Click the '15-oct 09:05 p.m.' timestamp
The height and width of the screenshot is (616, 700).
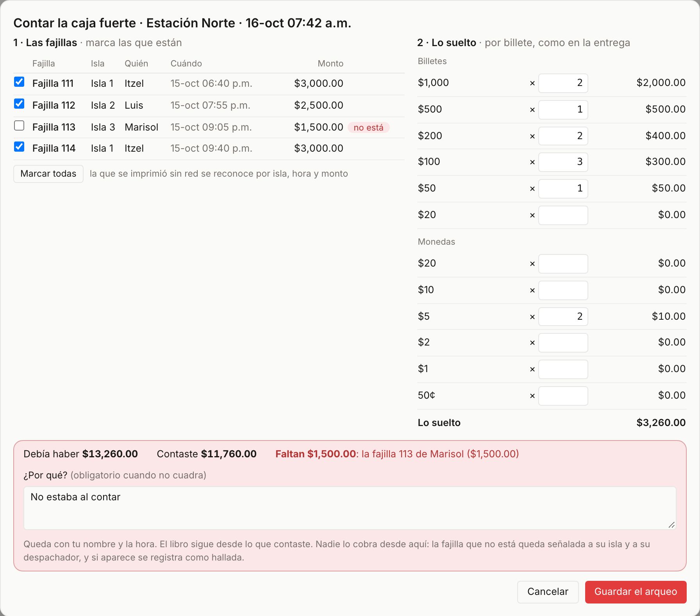tap(211, 127)
